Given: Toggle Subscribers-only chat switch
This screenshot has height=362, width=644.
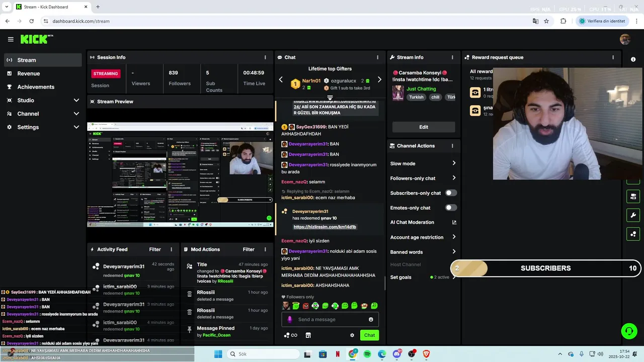Looking at the screenshot, I should [451, 193].
